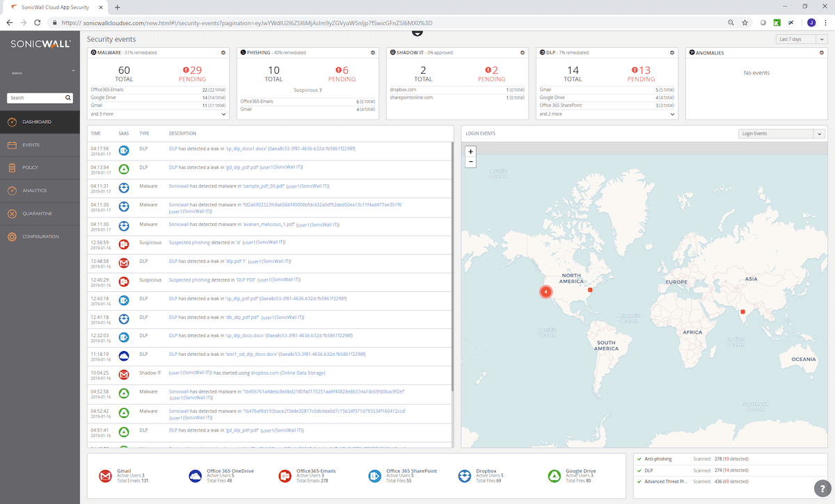Open Malware widget settings gear
The width and height of the screenshot is (835, 504).
[223, 52]
